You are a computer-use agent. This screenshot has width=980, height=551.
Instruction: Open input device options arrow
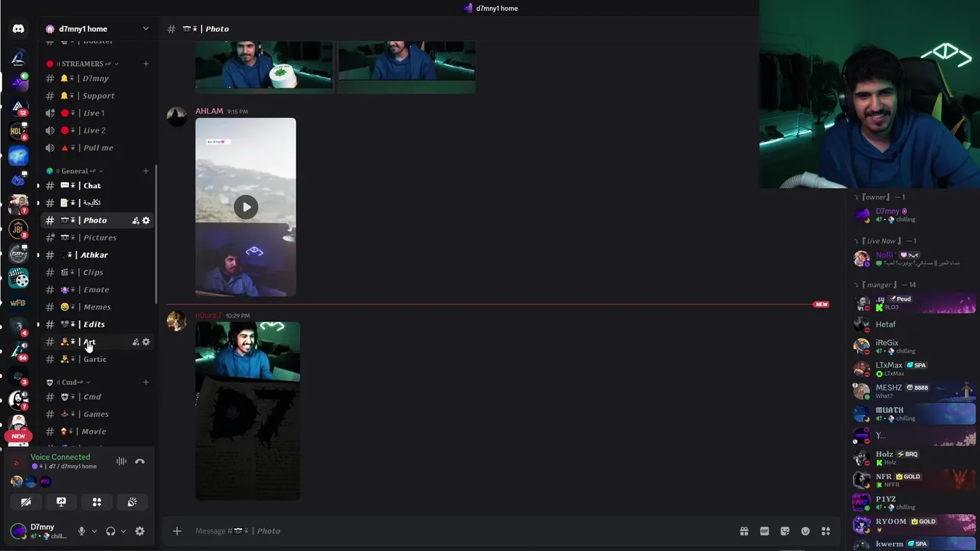click(x=94, y=531)
